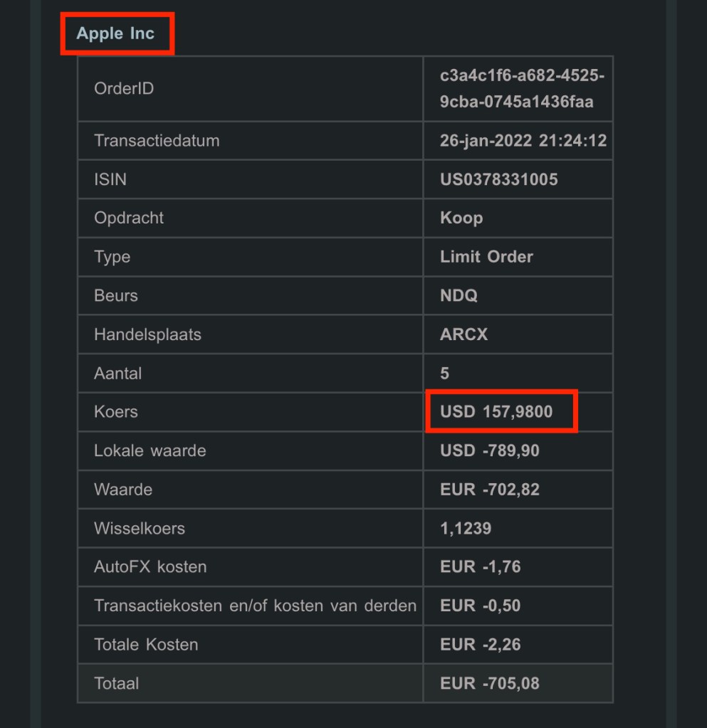Click the Waarde amount EUR -702,82
The width and height of the screenshot is (707, 728).
[490, 490]
